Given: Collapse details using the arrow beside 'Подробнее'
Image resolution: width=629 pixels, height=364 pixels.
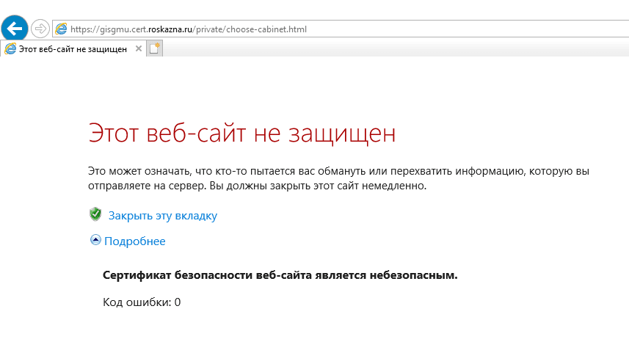Looking at the screenshot, I should tap(95, 240).
